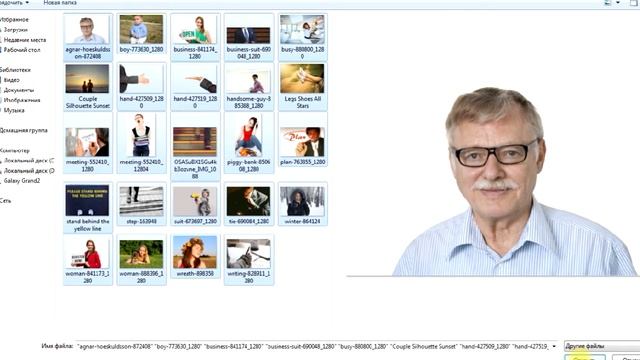Open the Музыка library
The width and height of the screenshot is (640, 360).
click(14, 110)
